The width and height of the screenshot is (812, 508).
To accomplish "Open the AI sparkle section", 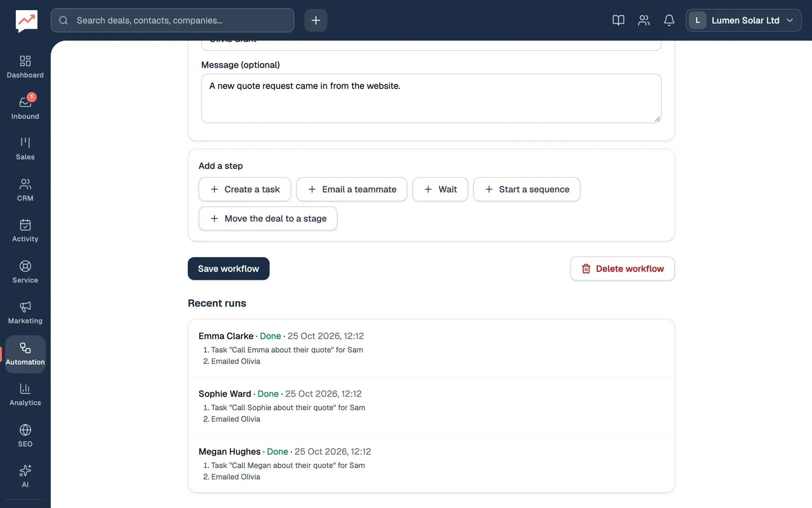I will click(25, 477).
